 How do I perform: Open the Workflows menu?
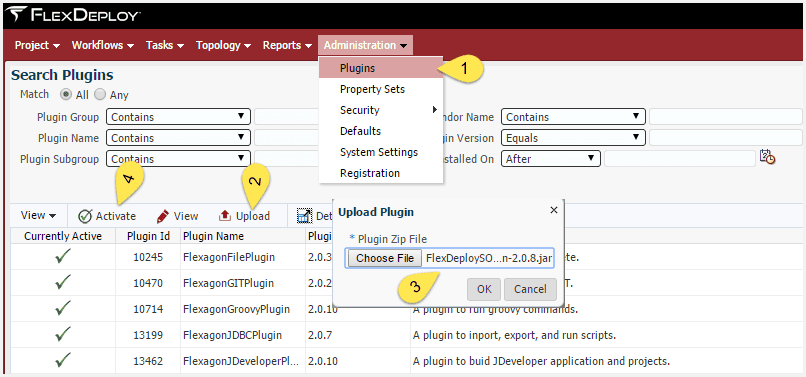tap(103, 45)
